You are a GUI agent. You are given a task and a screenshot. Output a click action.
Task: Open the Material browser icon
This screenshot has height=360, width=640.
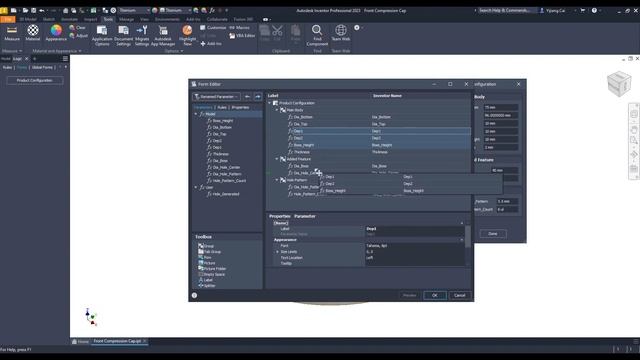click(33, 33)
